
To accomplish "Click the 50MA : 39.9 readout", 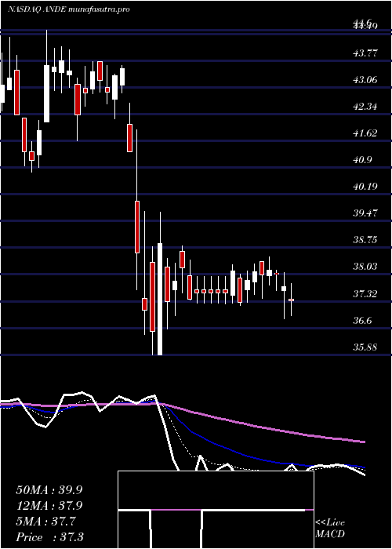I will 49,490.
